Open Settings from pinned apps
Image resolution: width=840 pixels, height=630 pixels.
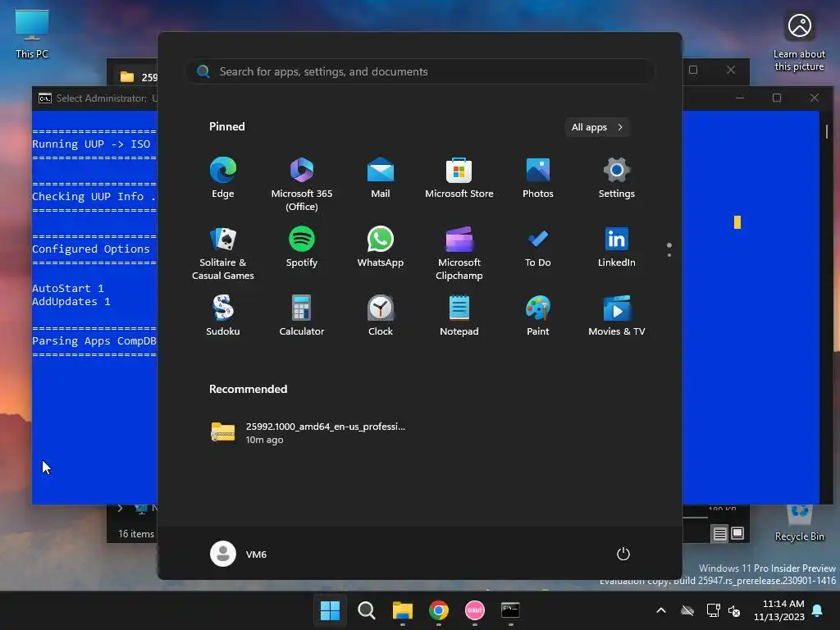(x=617, y=178)
